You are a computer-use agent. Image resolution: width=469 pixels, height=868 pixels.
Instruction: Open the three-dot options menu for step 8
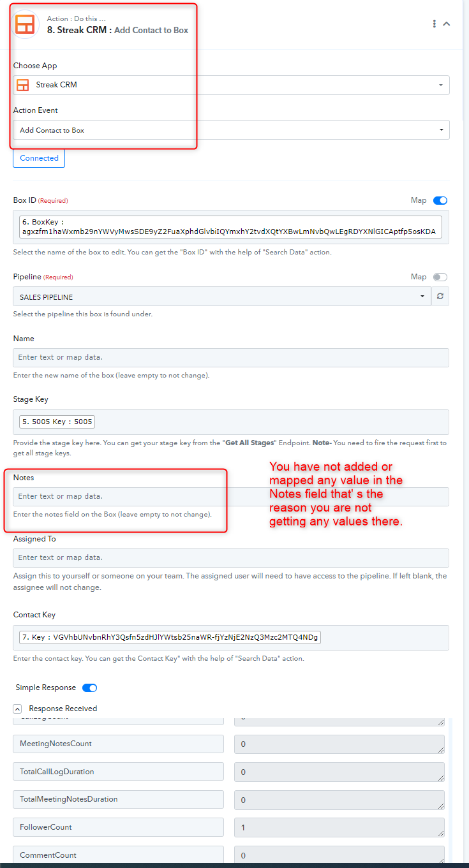[435, 24]
